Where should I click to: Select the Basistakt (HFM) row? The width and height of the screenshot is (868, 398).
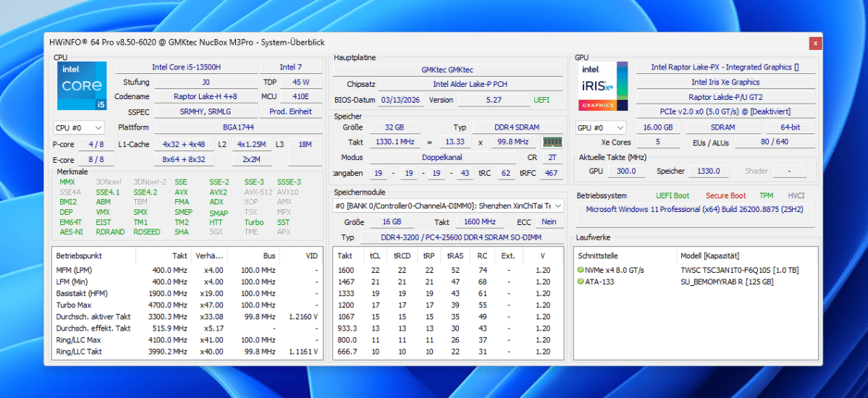click(x=187, y=293)
